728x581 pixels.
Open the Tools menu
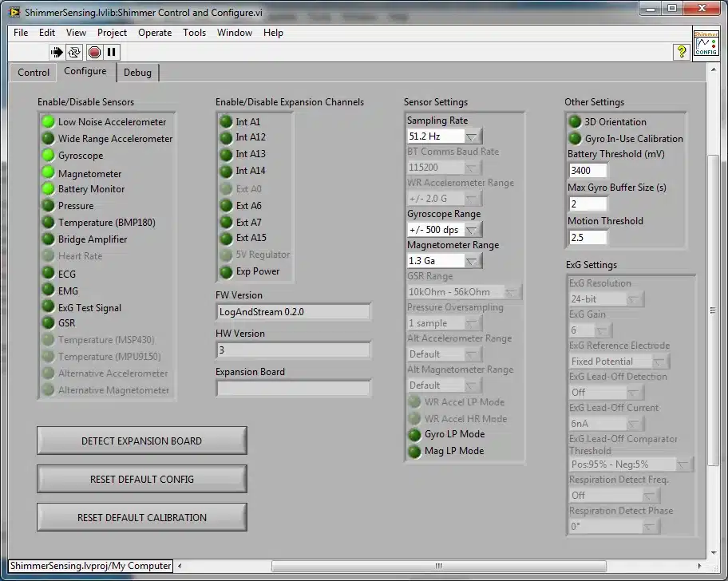click(x=194, y=33)
